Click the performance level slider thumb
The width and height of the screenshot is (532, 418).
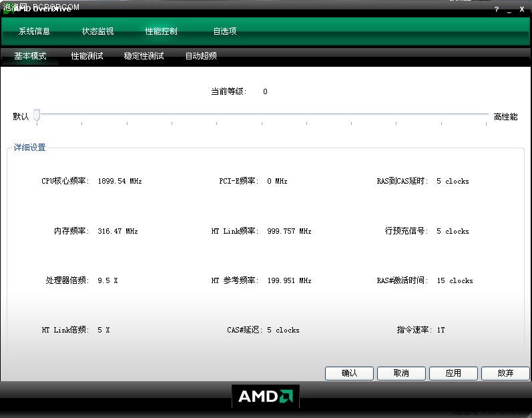(x=37, y=115)
